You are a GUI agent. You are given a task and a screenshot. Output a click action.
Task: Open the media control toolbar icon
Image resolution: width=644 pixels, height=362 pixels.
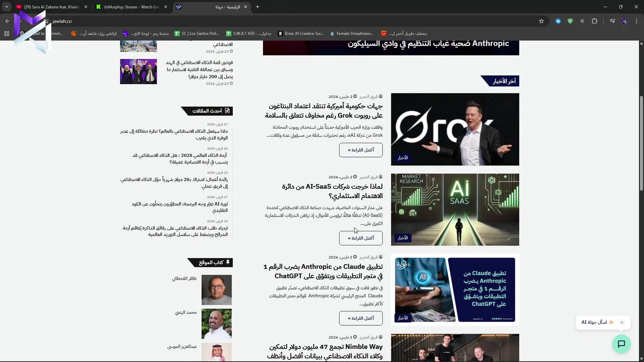click(x=612, y=21)
